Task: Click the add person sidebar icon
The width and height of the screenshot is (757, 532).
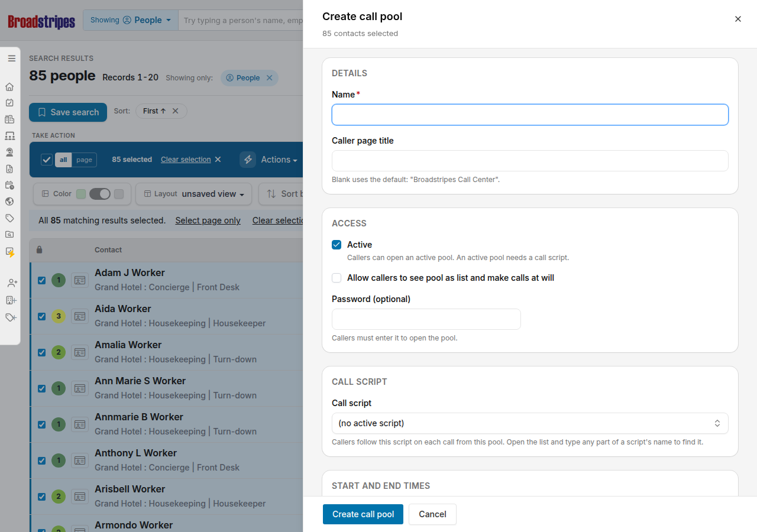Action: point(11,283)
